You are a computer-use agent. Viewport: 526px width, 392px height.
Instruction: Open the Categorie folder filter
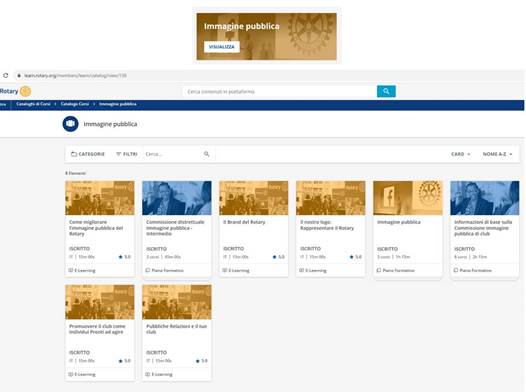[x=88, y=154]
